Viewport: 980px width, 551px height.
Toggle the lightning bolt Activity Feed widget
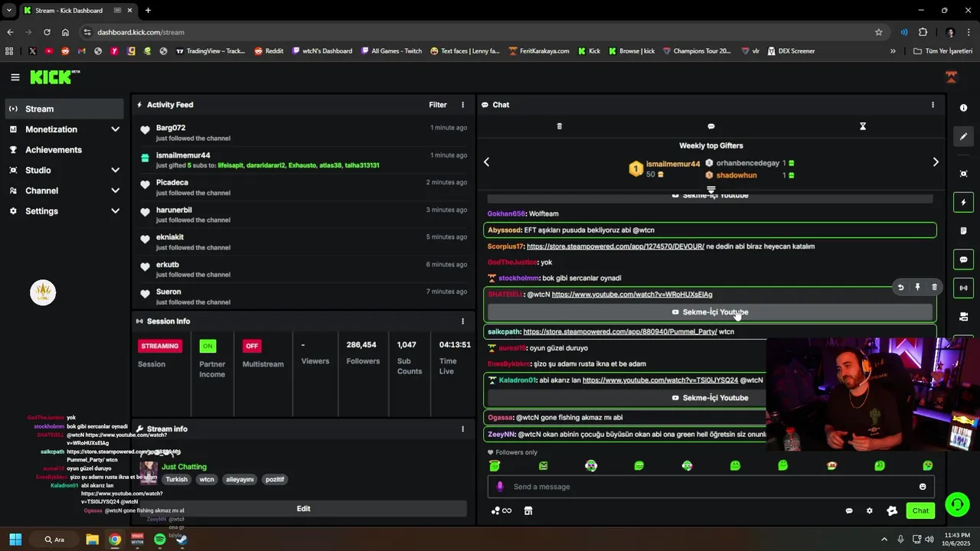tap(963, 203)
